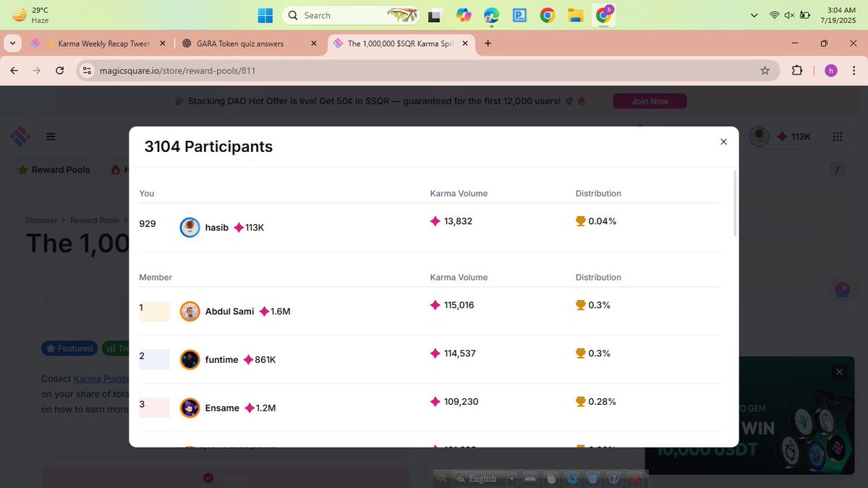The image size is (868, 488).
Task: Select member name Abdul Sami
Action: [229, 312]
